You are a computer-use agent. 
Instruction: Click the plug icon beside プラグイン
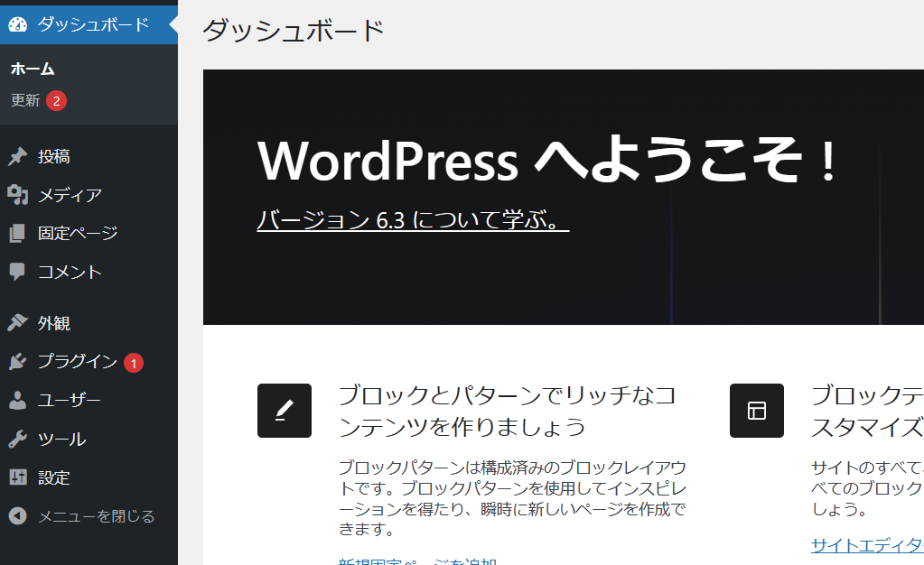click(x=18, y=361)
